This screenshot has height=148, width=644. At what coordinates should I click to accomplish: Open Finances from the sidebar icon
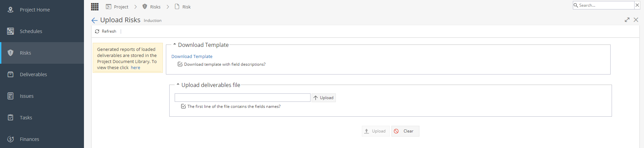10,139
